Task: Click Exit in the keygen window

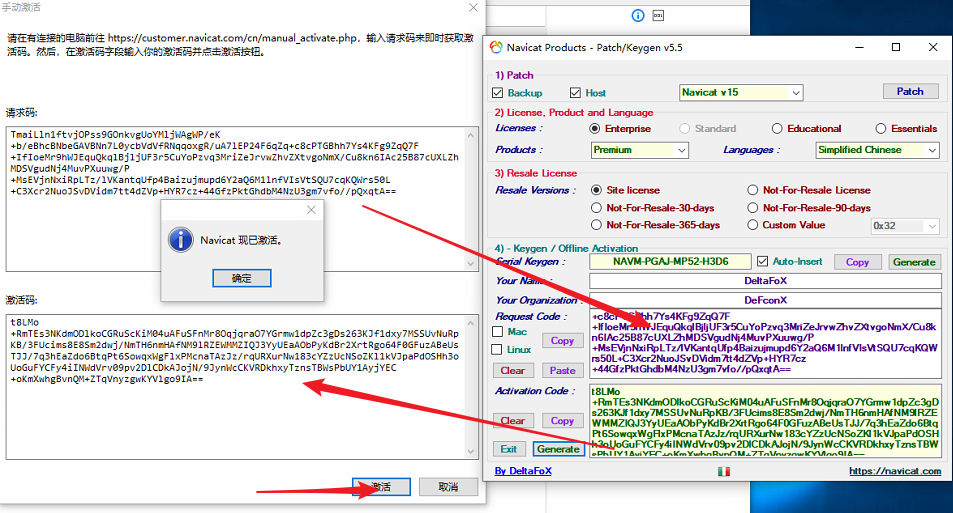Action: (x=509, y=449)
